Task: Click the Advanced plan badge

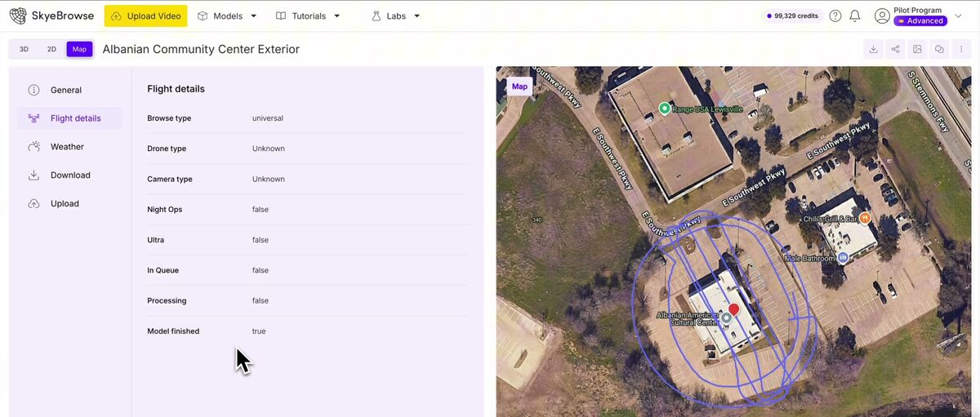Action: pyautogui.click(x=920, y=21)
